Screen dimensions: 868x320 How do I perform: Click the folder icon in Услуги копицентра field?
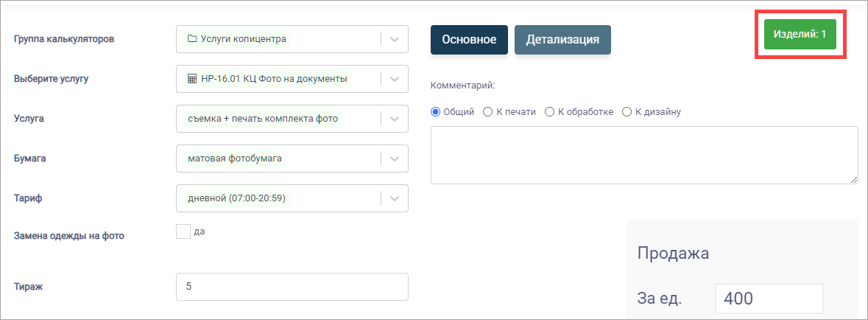[x=192, y=39]
